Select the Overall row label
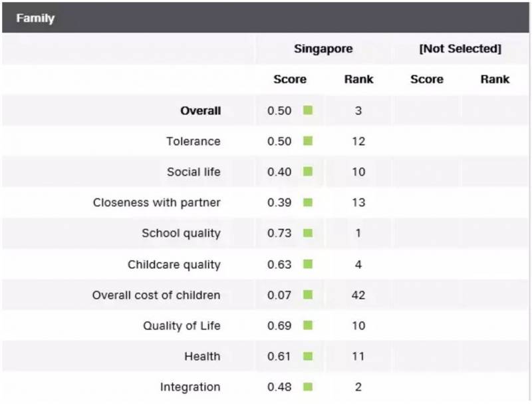The width and height of the screenshot is (532, 404). point(200,110)
